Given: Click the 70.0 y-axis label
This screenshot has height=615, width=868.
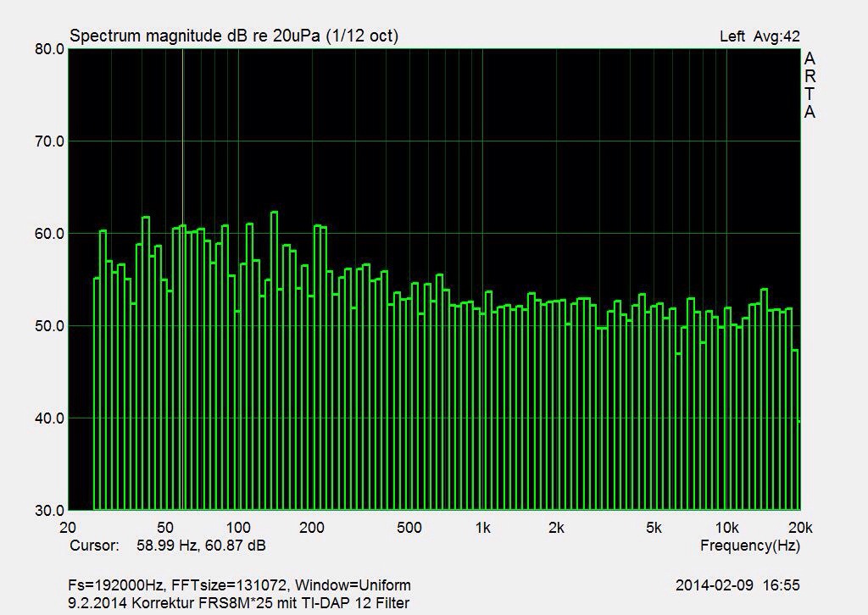Looking at the screenshot, I should (50, 141).
